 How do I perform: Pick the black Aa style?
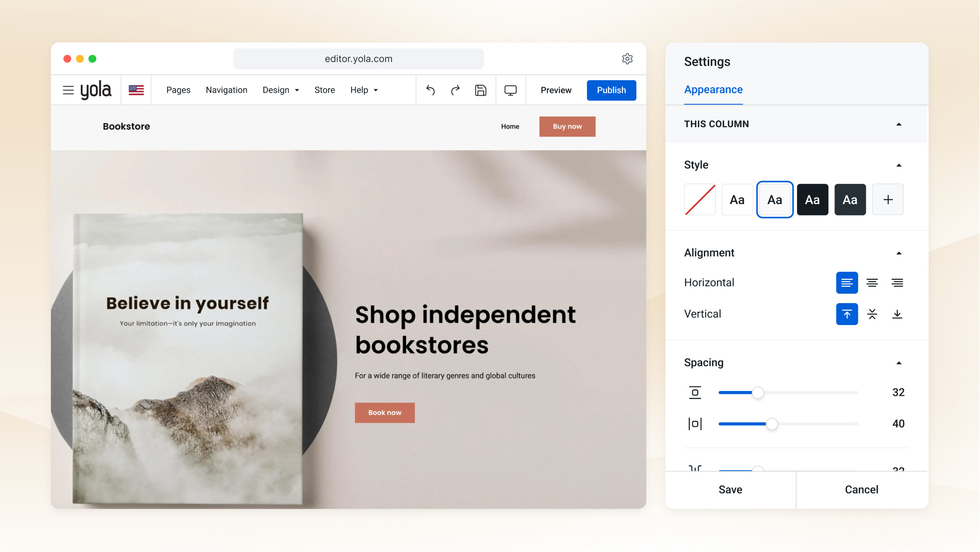pos(812,199)
